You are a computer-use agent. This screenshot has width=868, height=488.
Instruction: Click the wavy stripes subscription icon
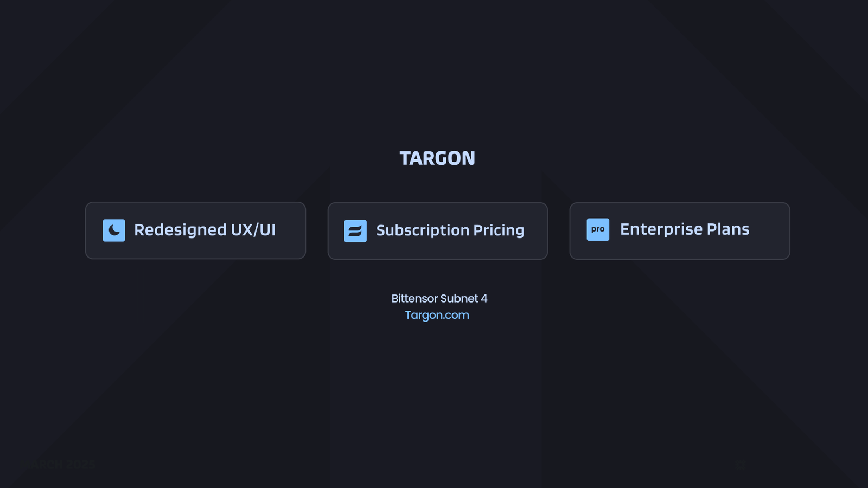pyautogui.click(x=355, y=231)
